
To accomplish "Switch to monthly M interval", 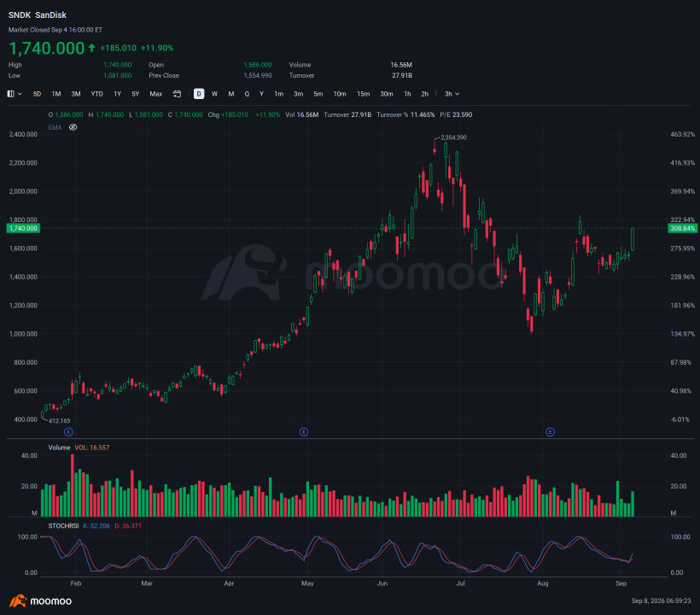I will point(231,94).
